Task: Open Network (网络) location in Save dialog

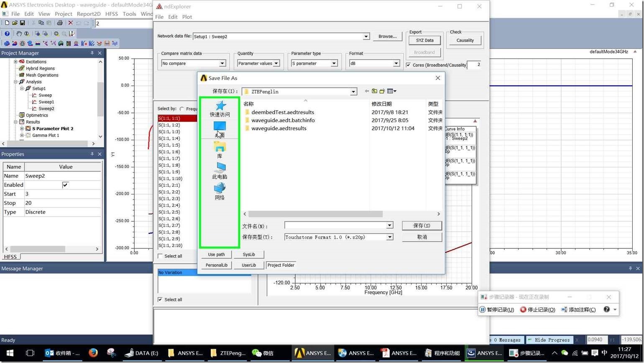Action: [220, 192]
